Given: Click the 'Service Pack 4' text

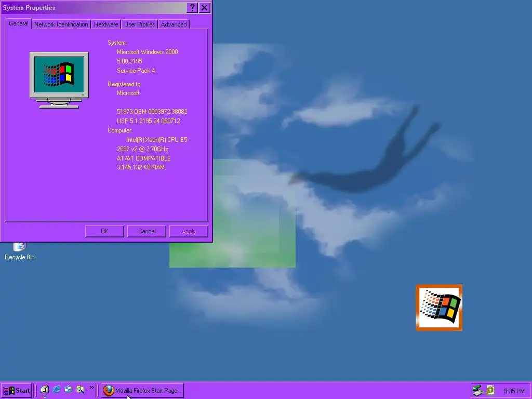Looking at the screenshot, I should 136,71.
